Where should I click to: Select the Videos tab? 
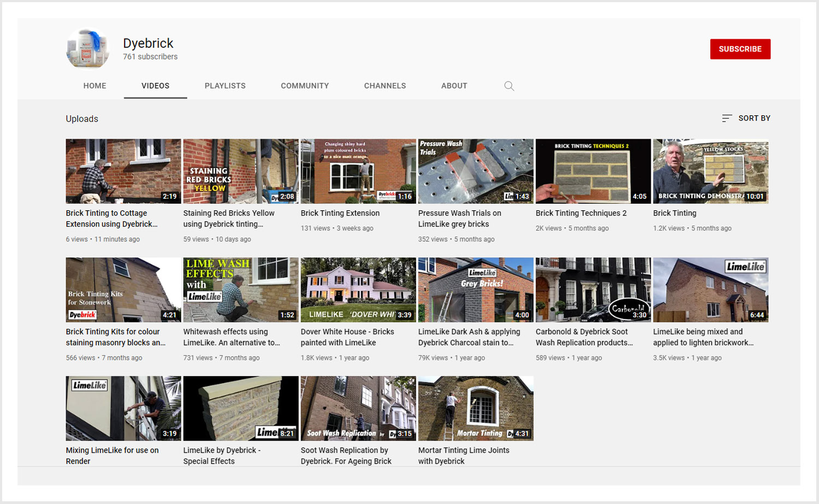(x=155, y=86)
